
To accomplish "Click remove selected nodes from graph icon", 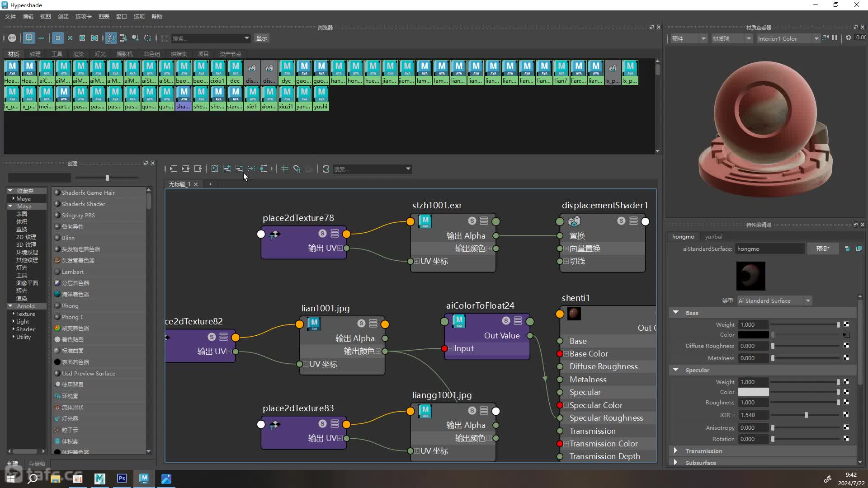I will coord(239,169).
